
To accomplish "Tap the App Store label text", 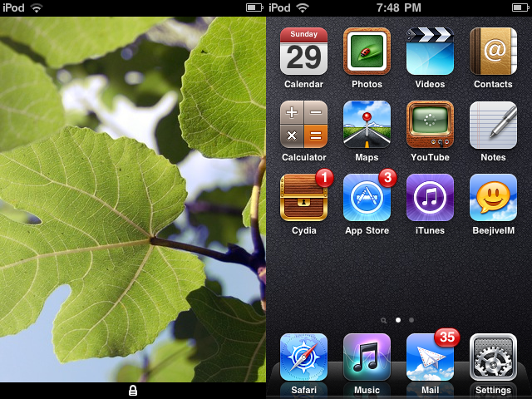I will point(367,231).
